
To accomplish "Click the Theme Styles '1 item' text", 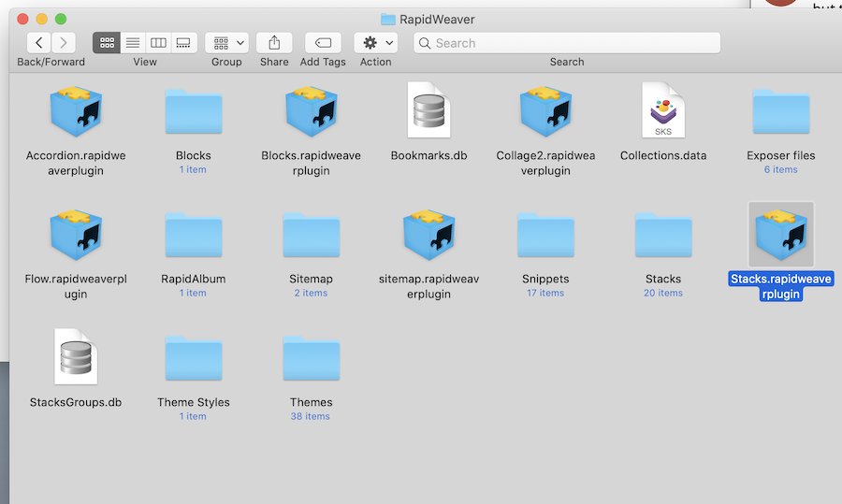I will 193,416.
